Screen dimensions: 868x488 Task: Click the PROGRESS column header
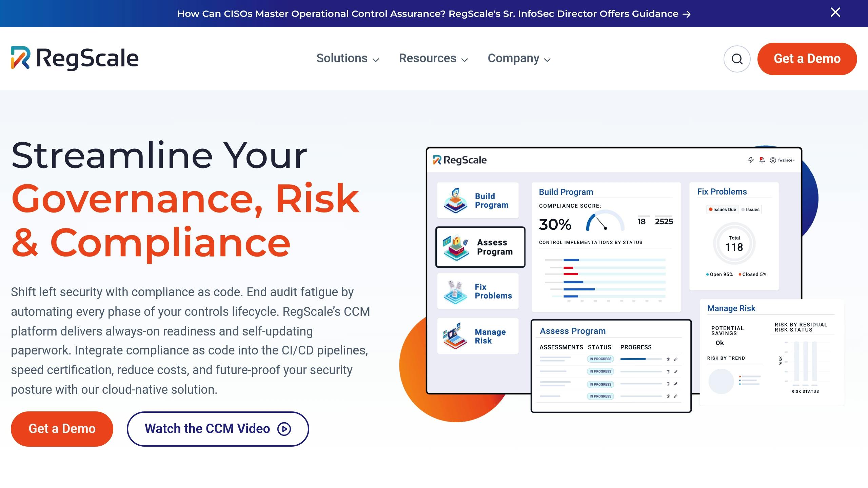(636, 347)
